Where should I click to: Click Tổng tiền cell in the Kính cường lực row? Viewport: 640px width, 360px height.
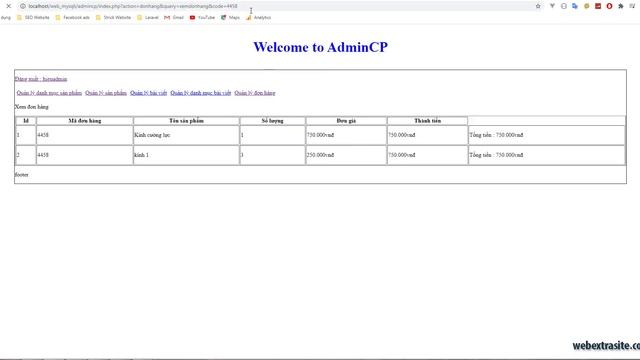(x=547, y=135)
